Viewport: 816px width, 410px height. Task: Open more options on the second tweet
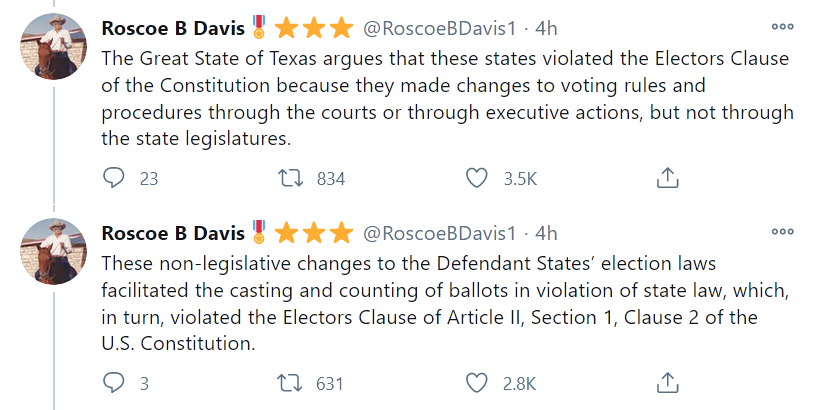(x=783, y=232)
